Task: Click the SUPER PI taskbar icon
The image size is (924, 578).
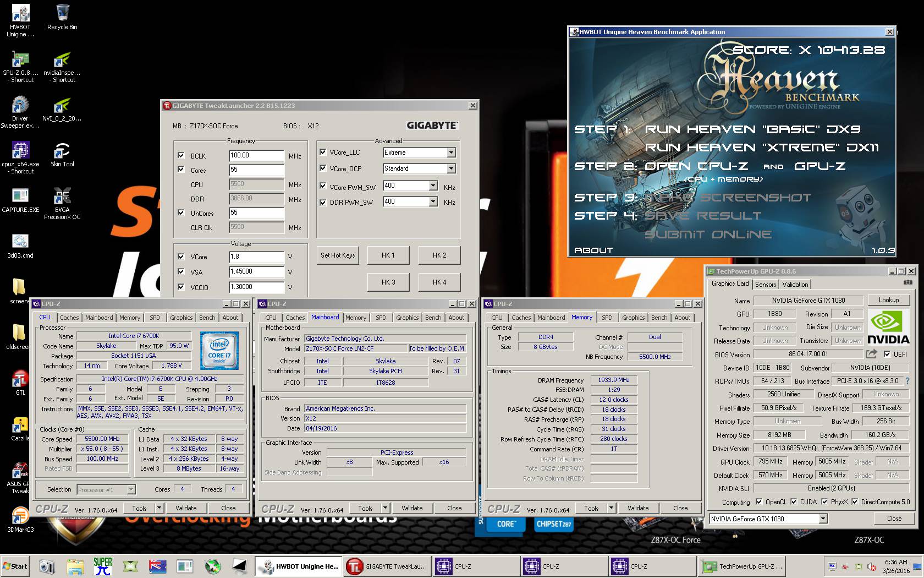Action: [103, 566]
